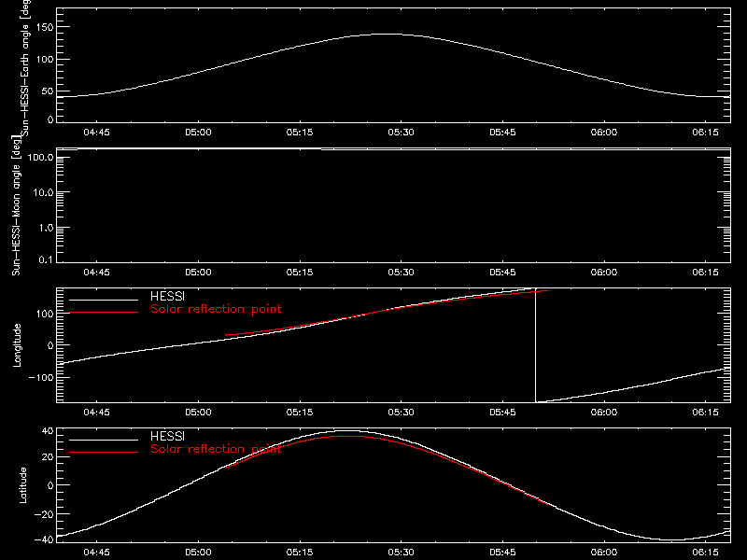Click 06:15 under the Moon angle plot
Screen dimensions: 747x560
tap(706, 273)
